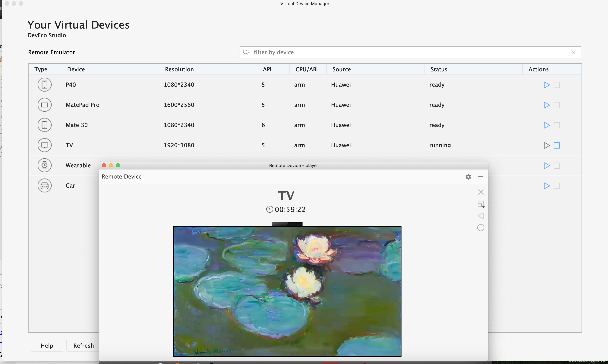Screen dimensions: 608x364
Task: Click the phone type icon for P40
Action: coord(44,85)
